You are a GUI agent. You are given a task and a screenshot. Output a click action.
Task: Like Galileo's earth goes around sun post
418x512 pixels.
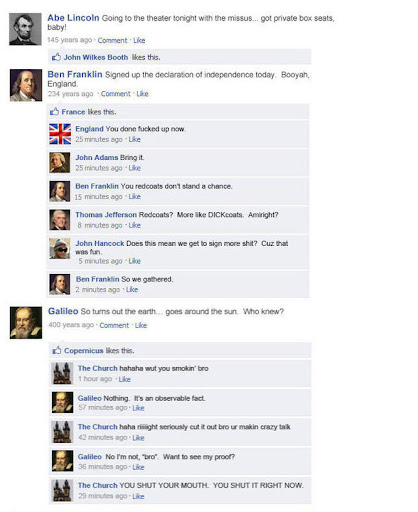point(141,325)
